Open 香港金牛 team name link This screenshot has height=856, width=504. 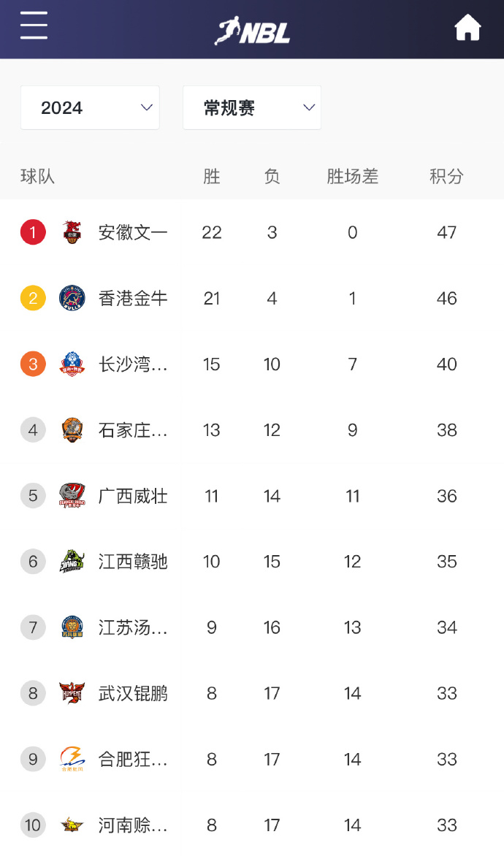click(x=133, y=298)
